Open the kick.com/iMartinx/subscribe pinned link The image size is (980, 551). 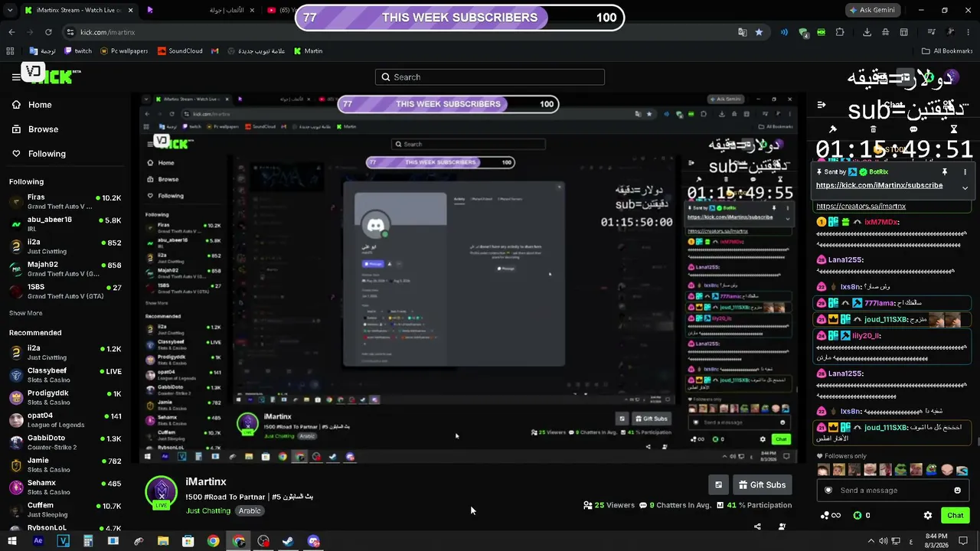[879, 185]
